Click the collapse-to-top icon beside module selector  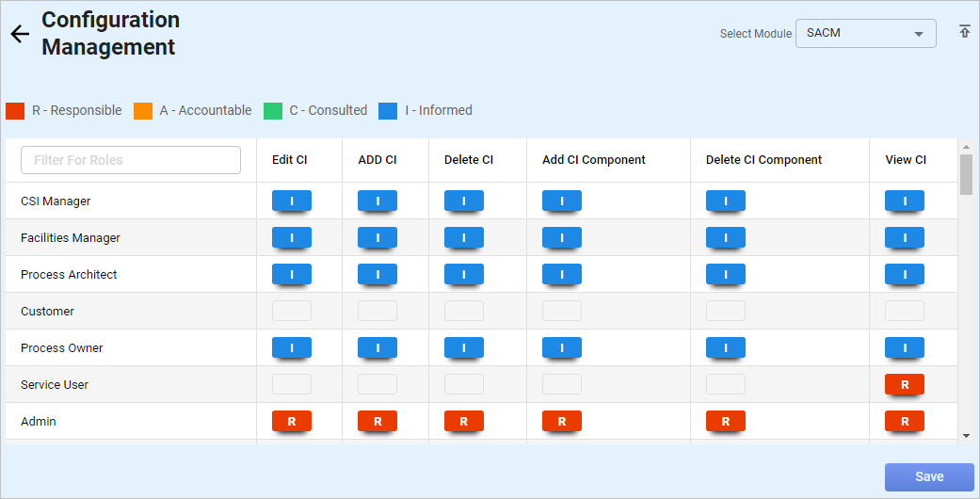point(964,32)
